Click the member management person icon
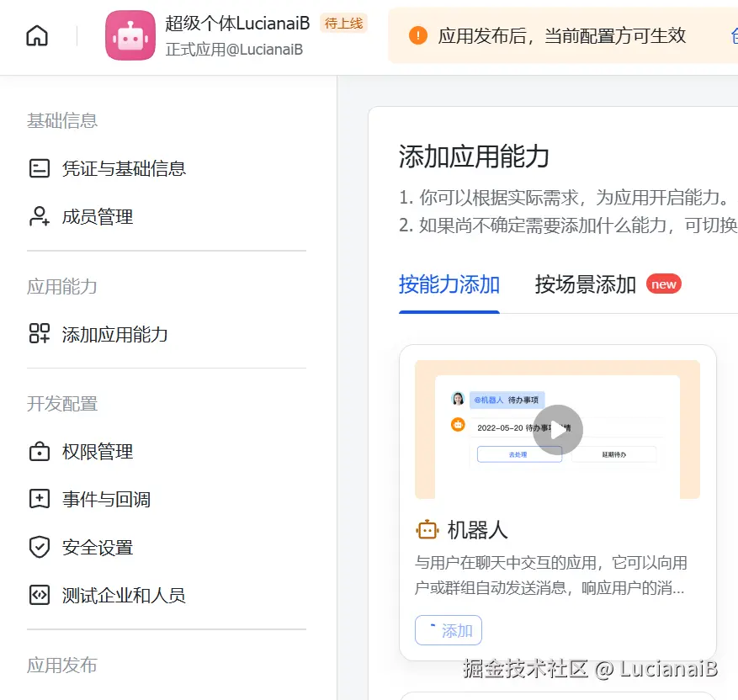 pos(40,217)
